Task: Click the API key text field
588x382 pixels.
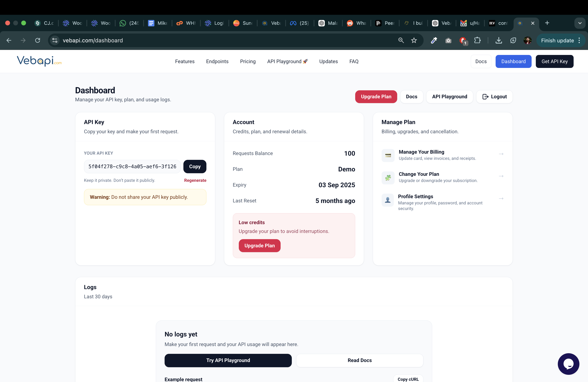Action: [132, 166]
